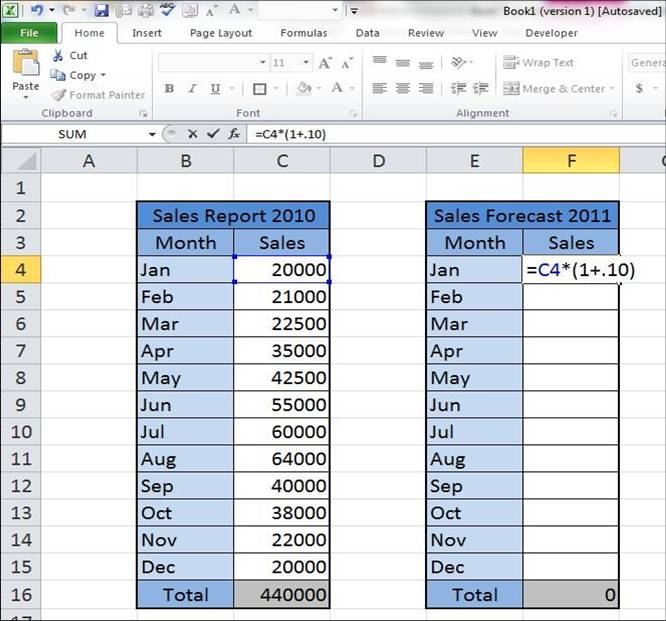
Task: Decrease font size with Shrink Font
Action: coord(347,63)
